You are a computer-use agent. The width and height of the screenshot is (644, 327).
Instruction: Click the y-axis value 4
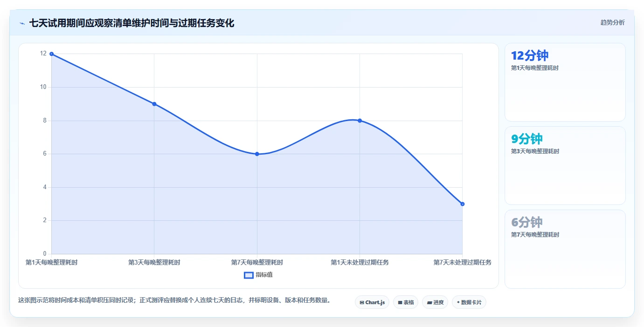[45, 187]
